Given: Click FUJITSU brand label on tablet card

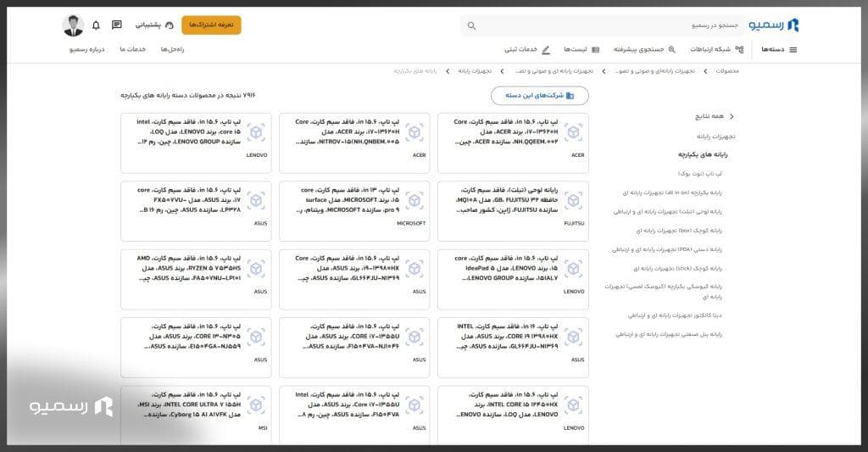Looking at the screenshot, I should 574,224.
